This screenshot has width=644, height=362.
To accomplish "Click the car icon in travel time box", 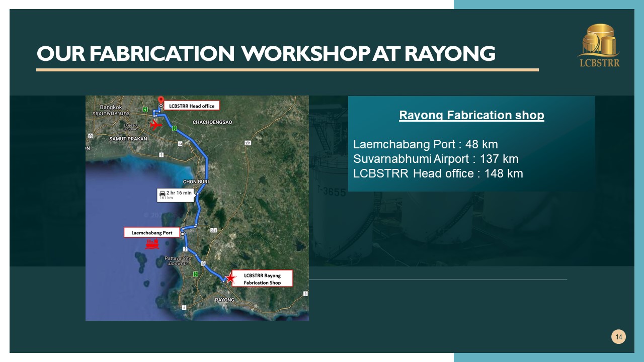I will 162,193.
